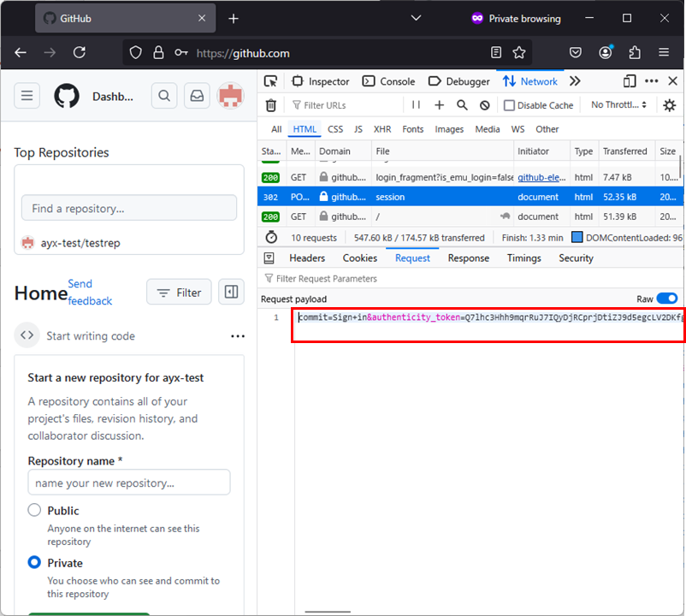Image resolution: width=686 pixels, height=616 pixels.
Task: Bookmark this page with the star
Action: (x=519, y=53)
